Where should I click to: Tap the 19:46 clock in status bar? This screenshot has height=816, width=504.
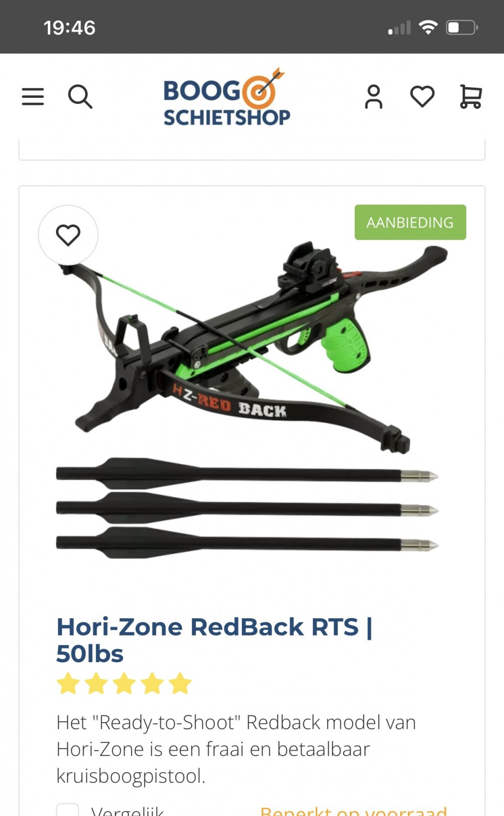[x=69, y=28]
